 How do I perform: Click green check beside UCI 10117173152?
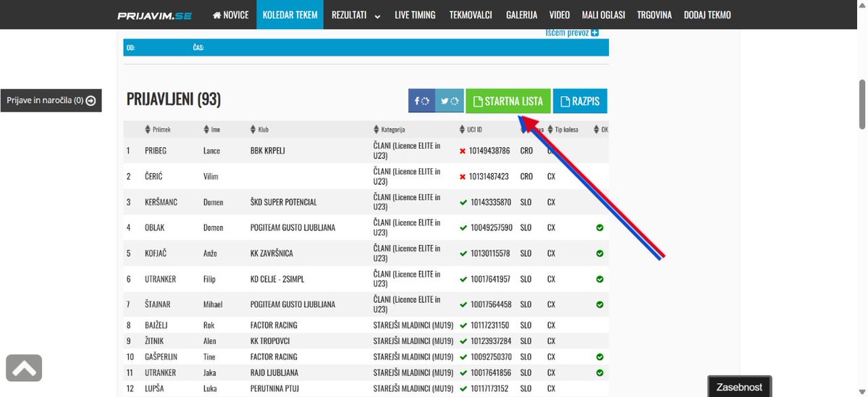(x=463, y=389)
